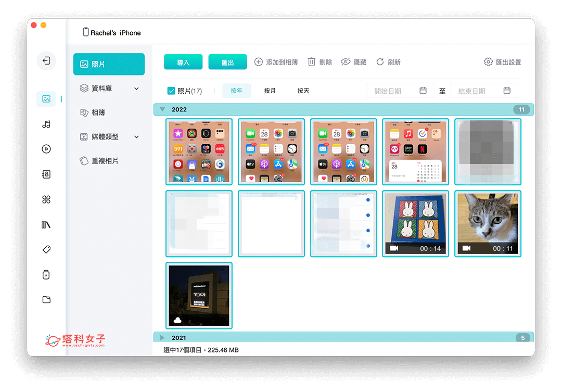Open the Music section icon
Viewport: 562px width, 392px height.
tap(46, 124)
